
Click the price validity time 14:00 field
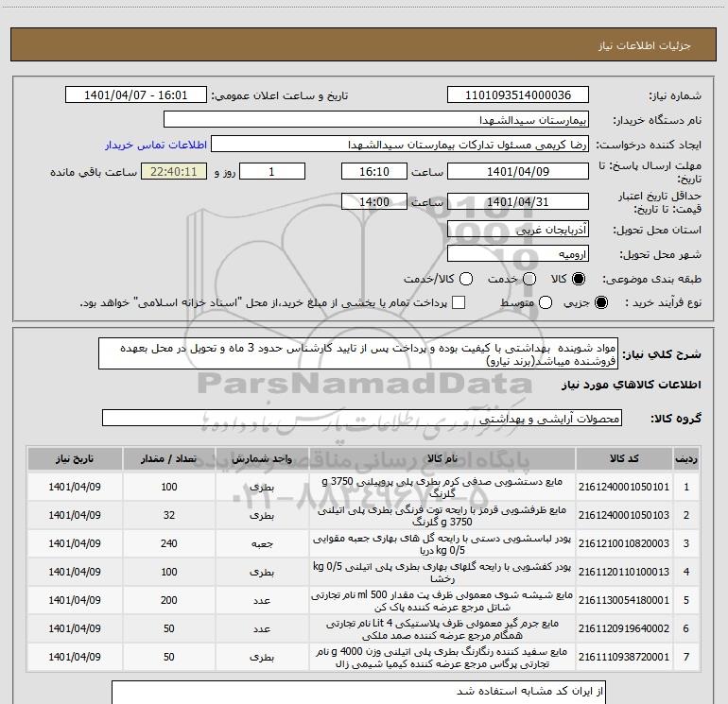click(374, 201)
